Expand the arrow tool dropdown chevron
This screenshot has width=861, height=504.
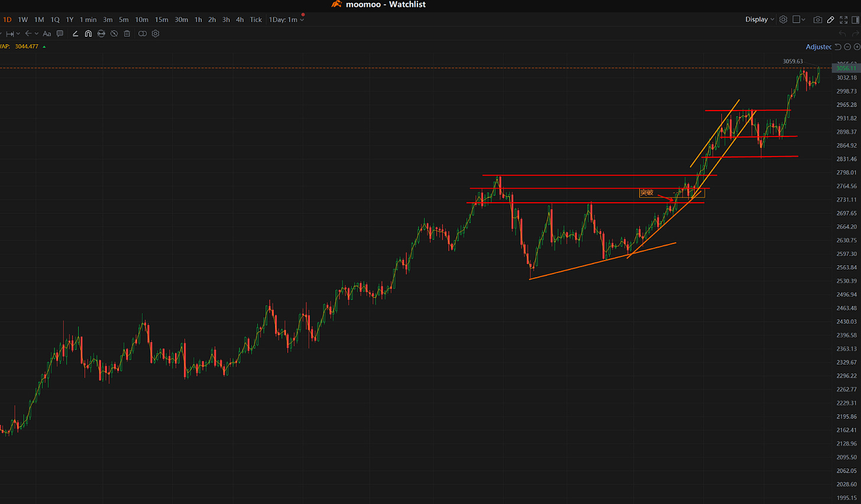37,34
